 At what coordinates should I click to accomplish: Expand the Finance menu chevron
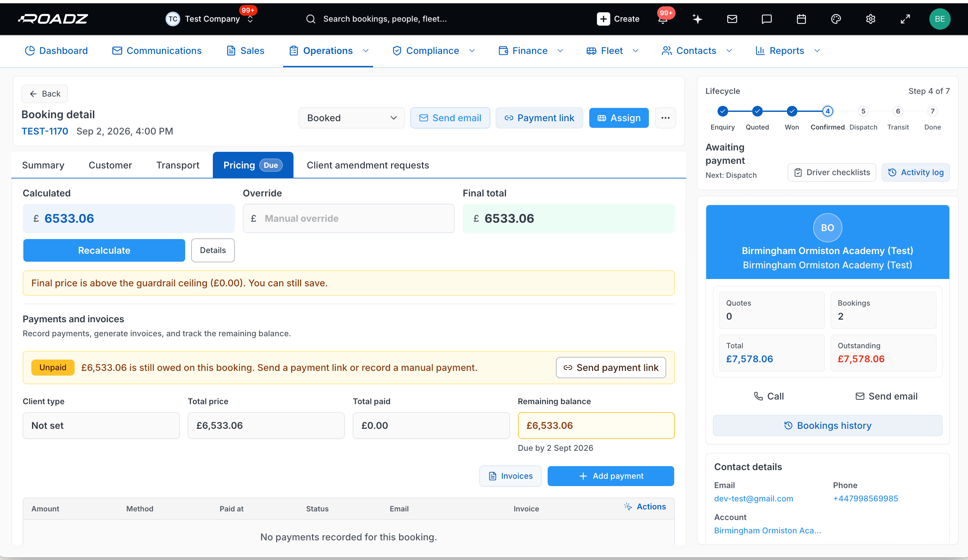click(x=560, y=51)
